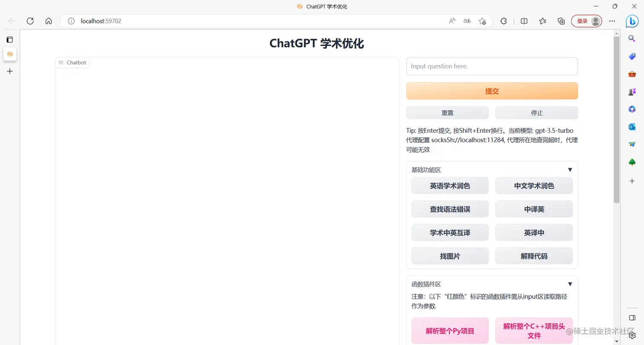Click the sidebar search magnifier icon
The height and width of the screenshot is (345, 644).
(632, 38)
